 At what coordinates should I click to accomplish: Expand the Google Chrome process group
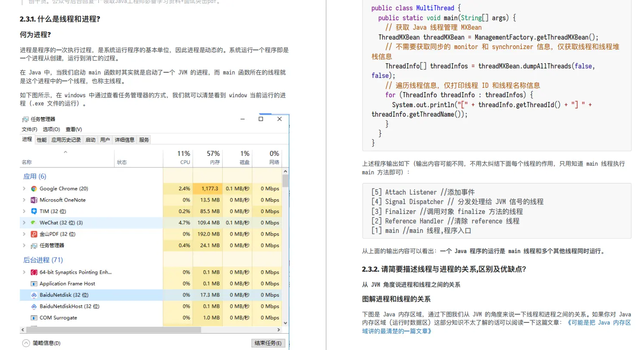(x=24, y=189)
